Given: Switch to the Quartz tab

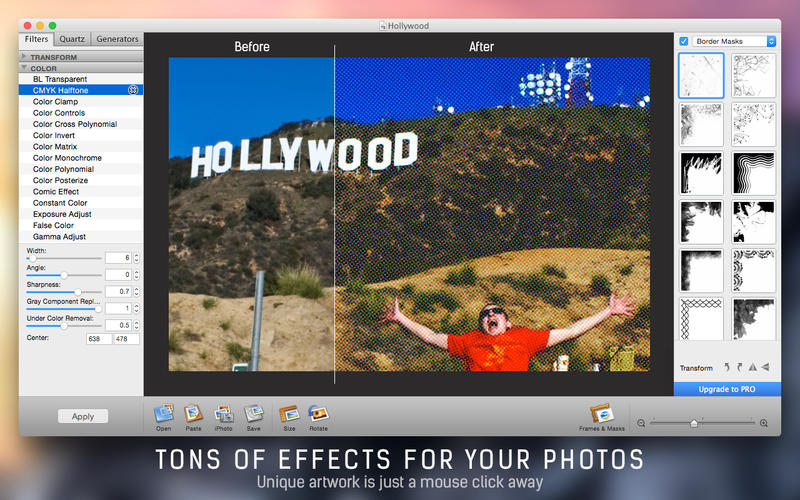Looking at the screenshot, I should (x=71, y=39).
